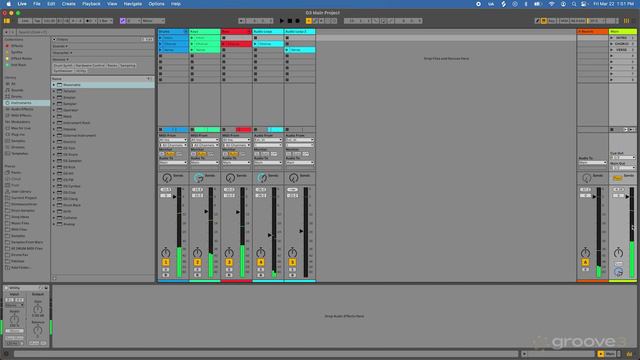Solo the Drums track

[x=166, y=270]
